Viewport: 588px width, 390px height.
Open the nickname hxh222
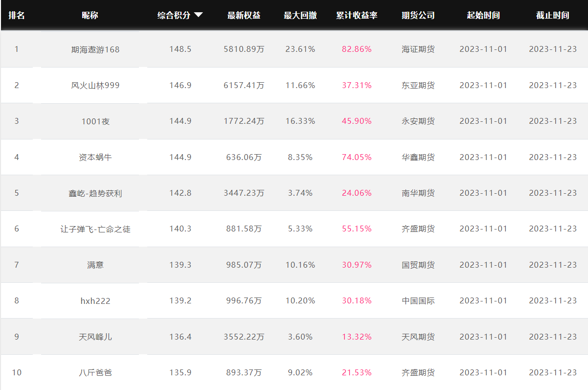point(95,301)
